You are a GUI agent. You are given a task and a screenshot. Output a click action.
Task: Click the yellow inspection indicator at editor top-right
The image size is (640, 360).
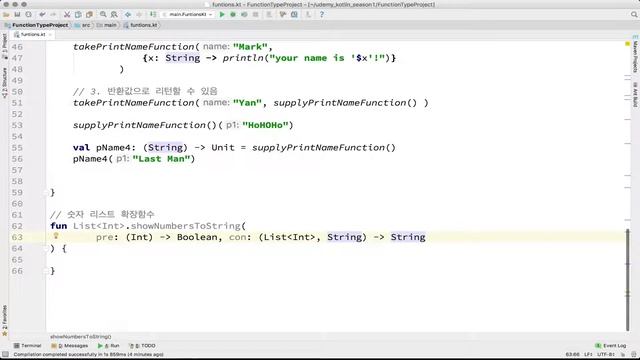[628, 44]
